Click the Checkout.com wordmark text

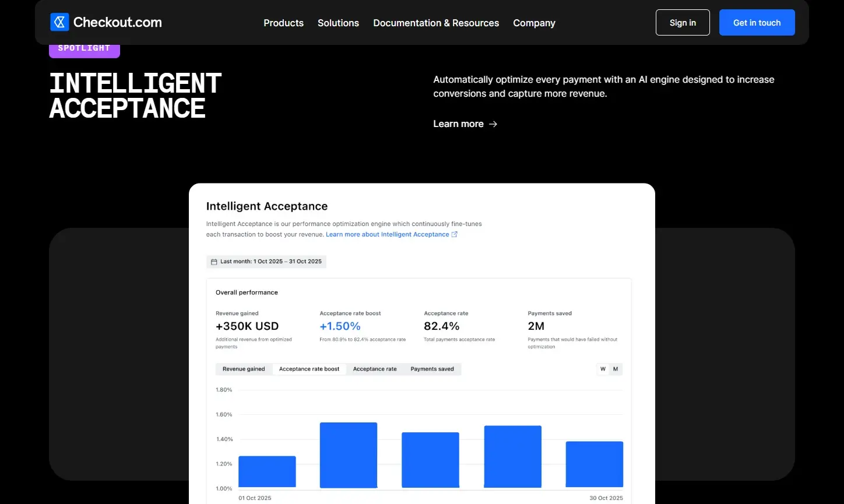click(118, 23)
